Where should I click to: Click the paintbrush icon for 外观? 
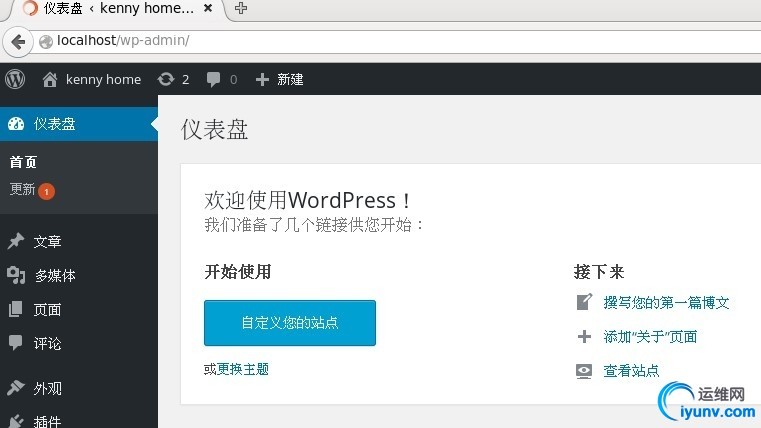tap(16, 387)
